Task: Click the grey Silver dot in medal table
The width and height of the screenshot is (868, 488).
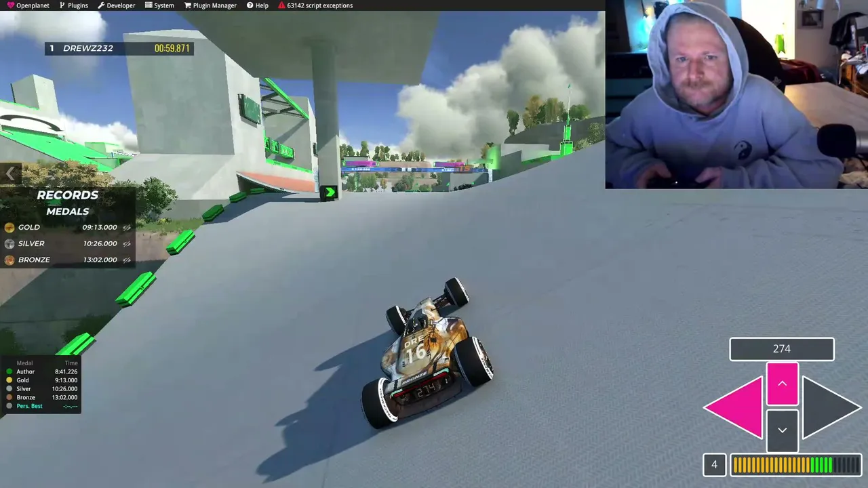Action: [9, 389]
